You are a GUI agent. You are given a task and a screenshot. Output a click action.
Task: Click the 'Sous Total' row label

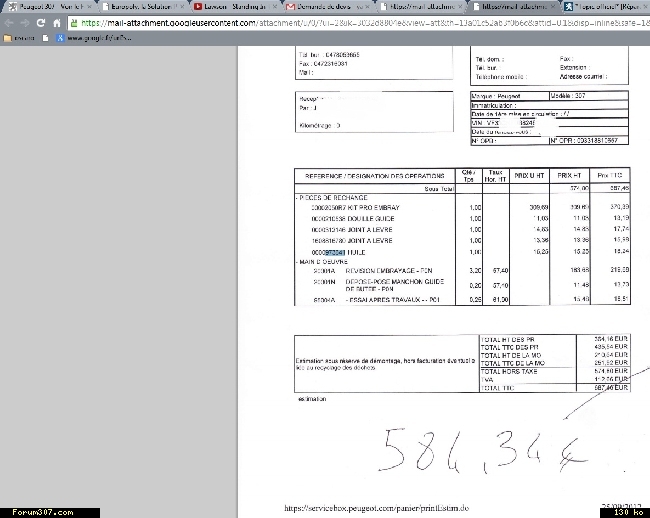439,189
